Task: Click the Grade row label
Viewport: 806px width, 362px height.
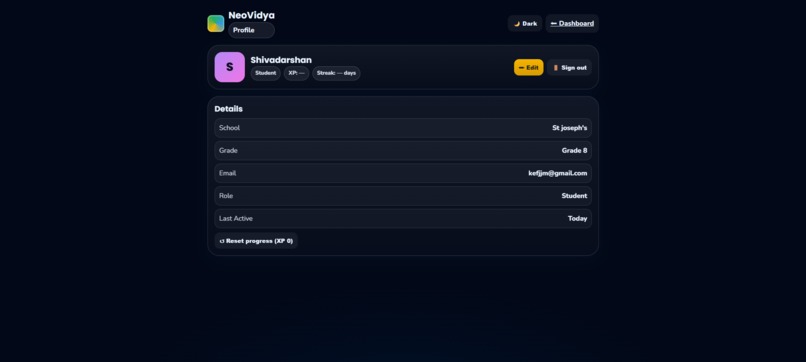Action: tap(228, 151)
